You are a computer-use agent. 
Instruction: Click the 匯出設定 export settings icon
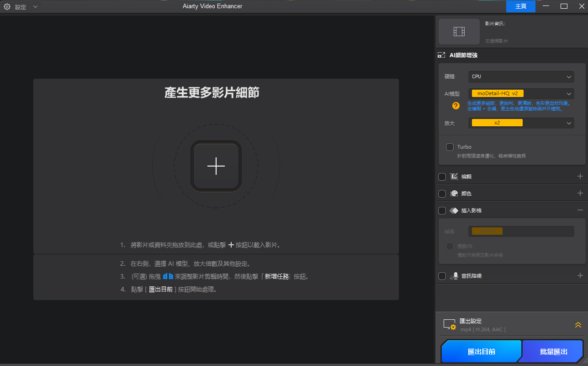pos(450,325)
